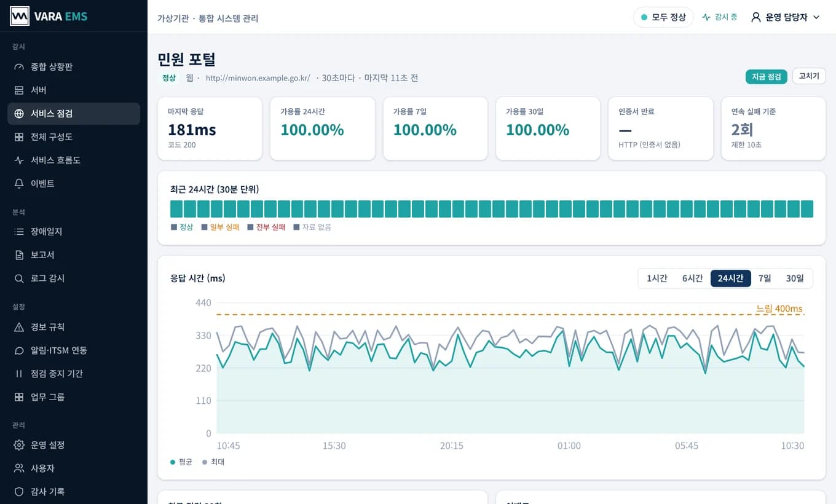Image resolution: width=836 pixels, height=504 pixels.
Task: Click the 일부 실패 legend color swatch
Action: click(x=205, y=227)
